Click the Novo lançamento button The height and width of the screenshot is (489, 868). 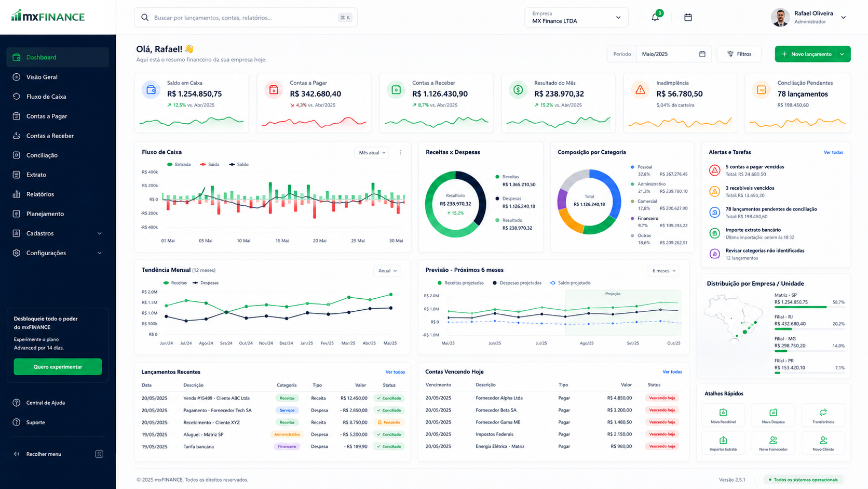click(x=806, y=54)
